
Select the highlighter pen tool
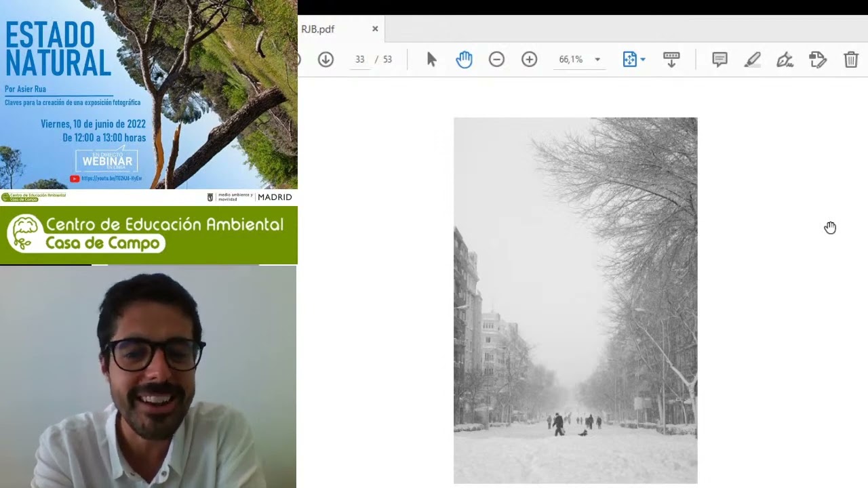point(752,60)
